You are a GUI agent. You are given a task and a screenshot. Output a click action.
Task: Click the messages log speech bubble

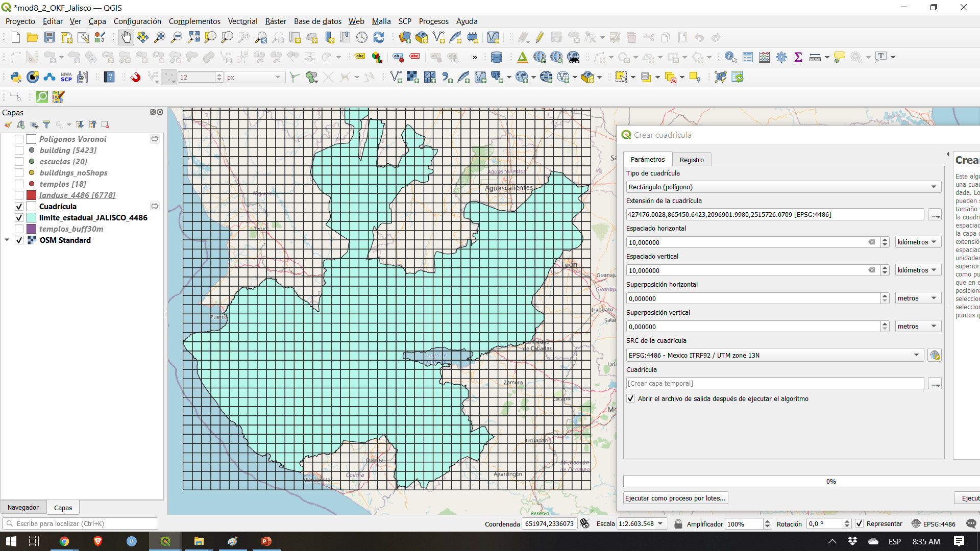[971, 523]
